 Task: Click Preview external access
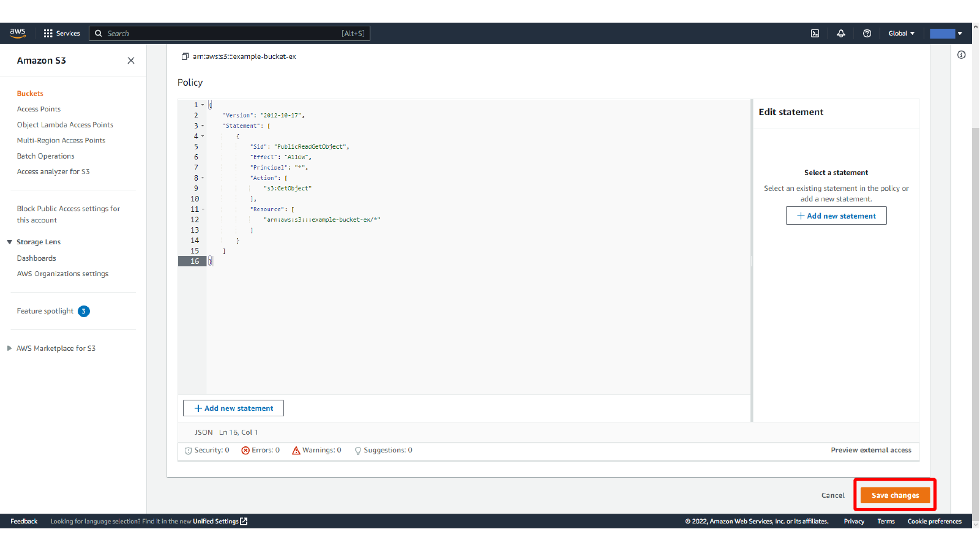(x=871, y=450)
